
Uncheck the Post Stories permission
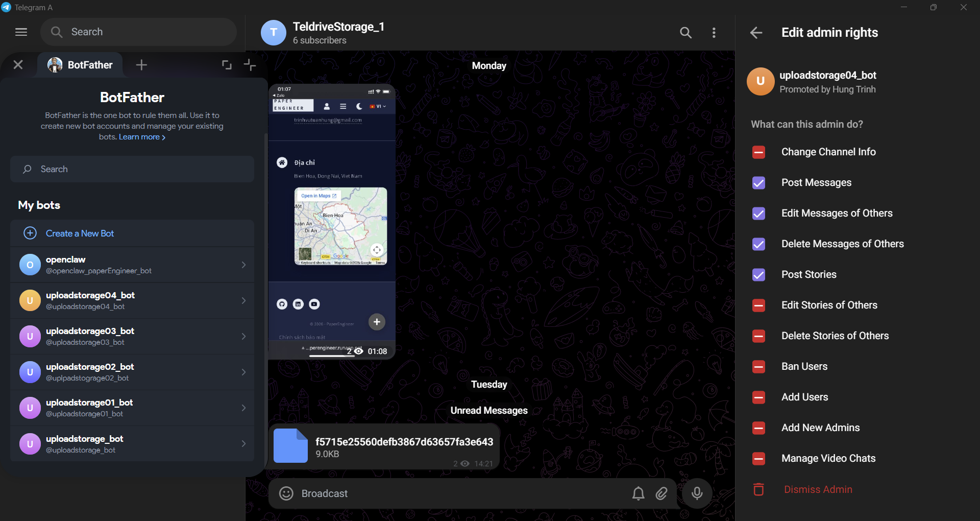758,274
